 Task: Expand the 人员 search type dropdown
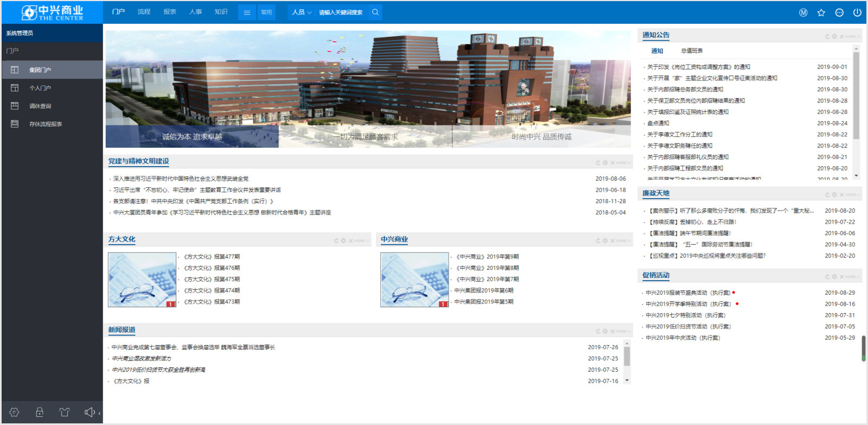tap(301, 12)
